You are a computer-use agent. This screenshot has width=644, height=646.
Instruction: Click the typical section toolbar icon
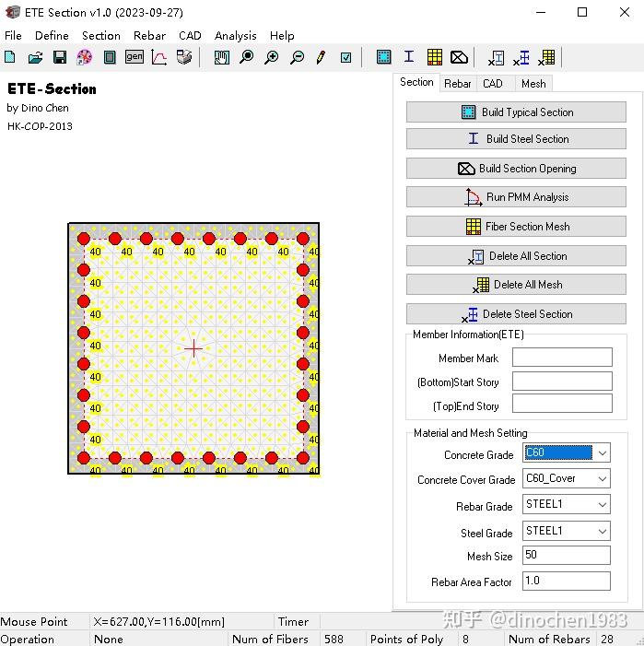tap(384, 56)
